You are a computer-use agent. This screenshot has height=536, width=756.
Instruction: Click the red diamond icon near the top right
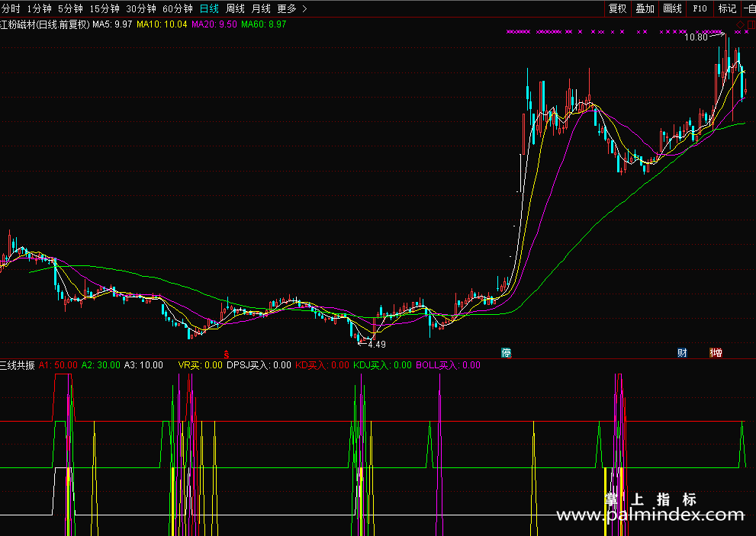click(x=740, y=24)
